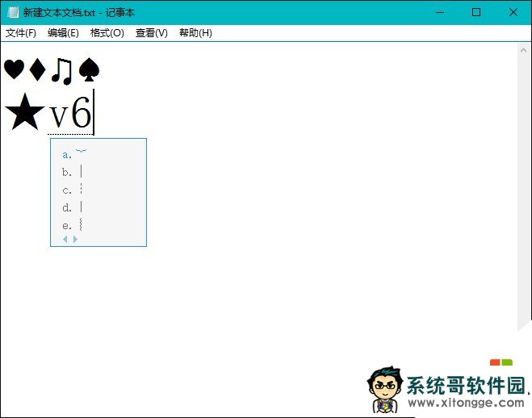Click the heart symbol in the text
This screenshot has width=532, height=418.
[x=14, y=69]
